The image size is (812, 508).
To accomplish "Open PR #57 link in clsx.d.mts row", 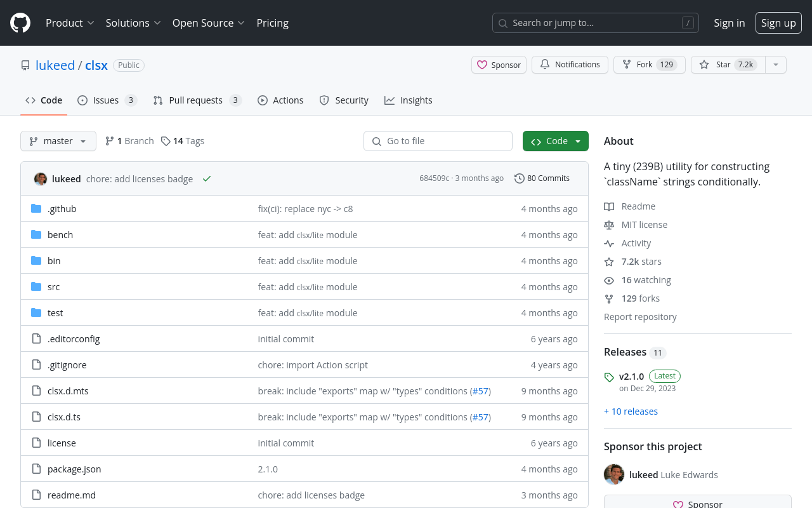I will tap(480, 391).
